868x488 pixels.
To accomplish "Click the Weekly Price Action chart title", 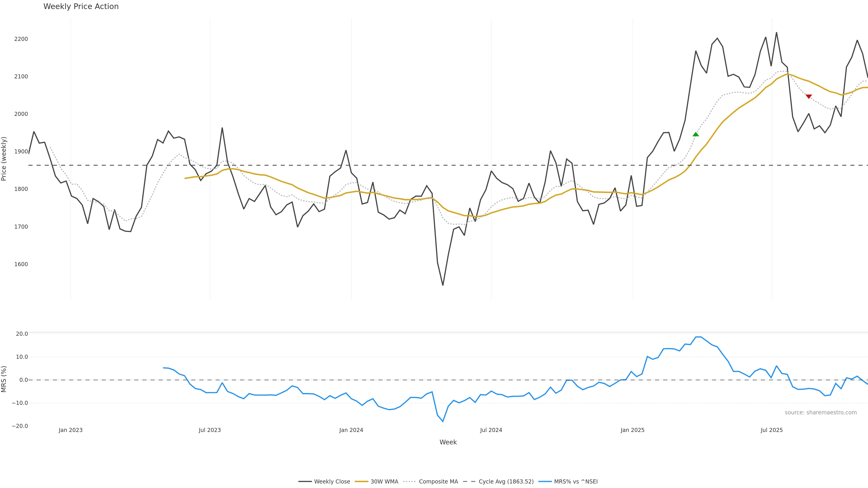I will (81, 6).
